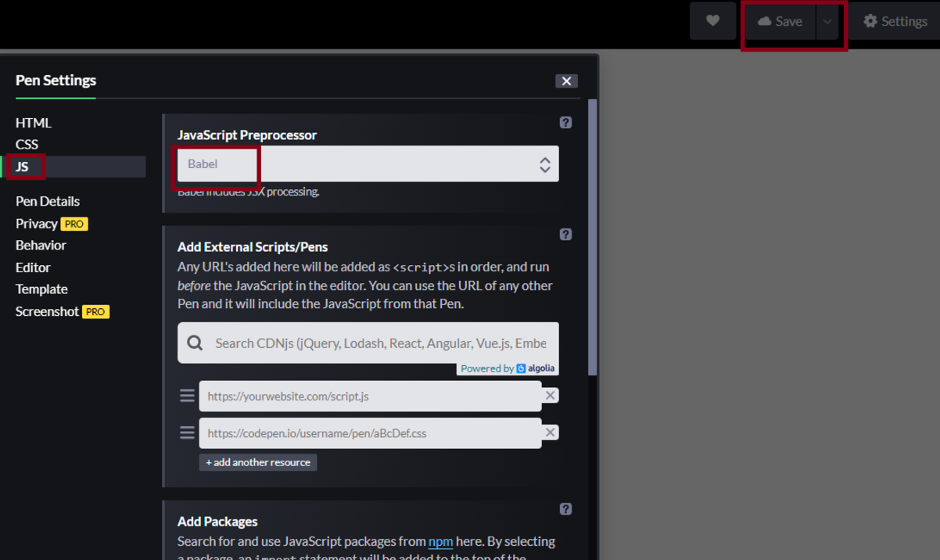This screenshot has height=560, width=940.
Task: Open Settings with the gear icon
Action: (895, 21)
